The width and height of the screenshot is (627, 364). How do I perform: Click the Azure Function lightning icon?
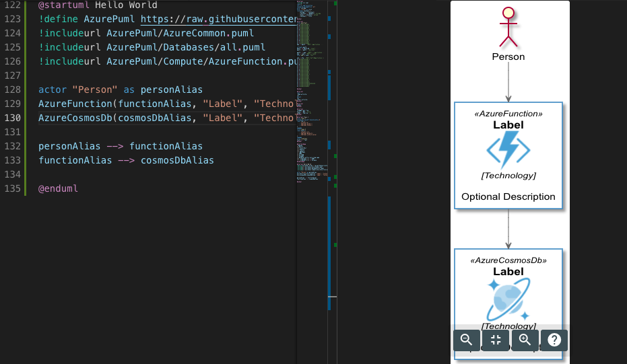point(508,149)
